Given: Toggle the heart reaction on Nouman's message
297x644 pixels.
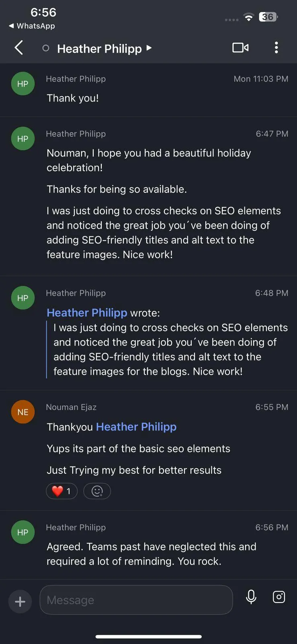Looking at the screenshot, I should [61, 491].
